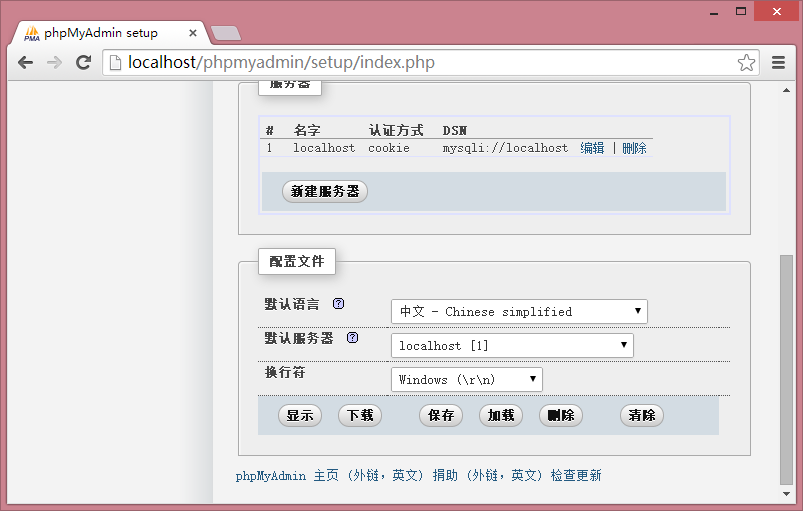The image size is (803, 511).
Task: Maximize the browser window
Action: (741, 11)
